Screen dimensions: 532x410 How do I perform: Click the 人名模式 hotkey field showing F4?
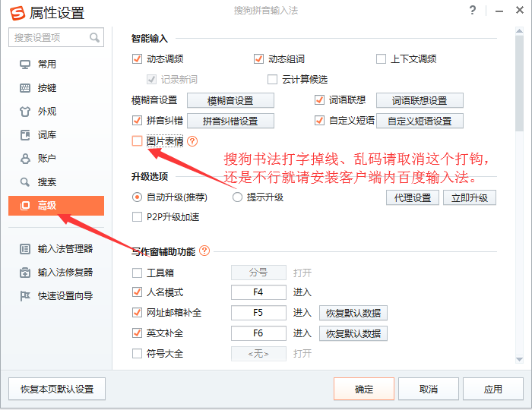[x=258, y=292]
